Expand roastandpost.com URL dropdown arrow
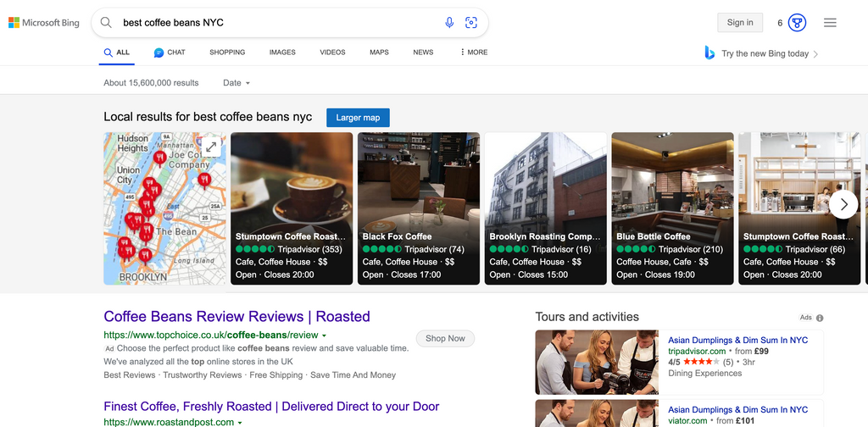 click(x=240, y=423)
